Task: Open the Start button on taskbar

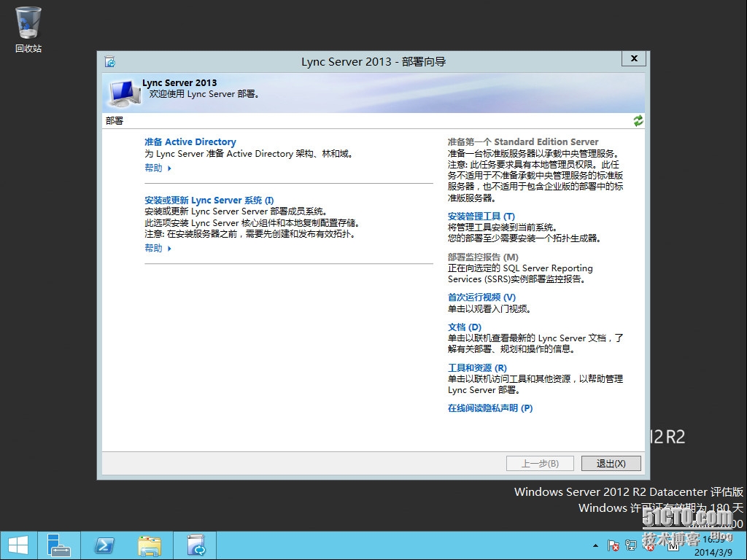Action: click(18, 545)
